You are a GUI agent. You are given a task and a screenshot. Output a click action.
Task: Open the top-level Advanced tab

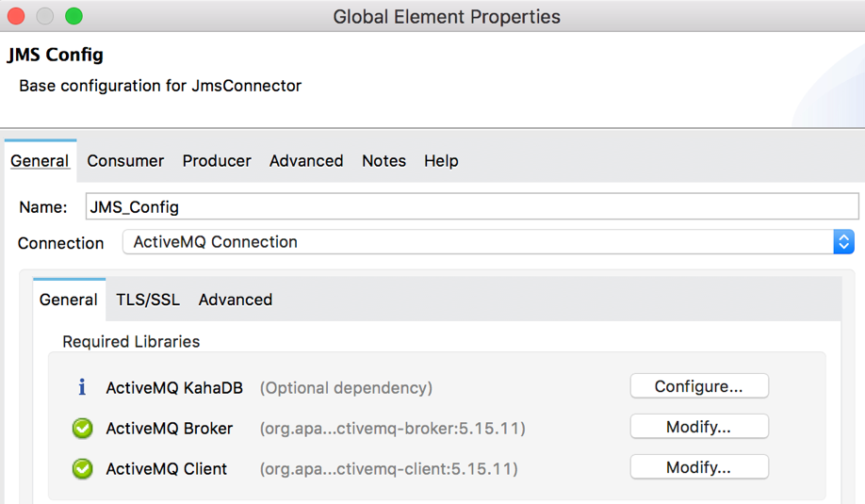click(306, 161)
